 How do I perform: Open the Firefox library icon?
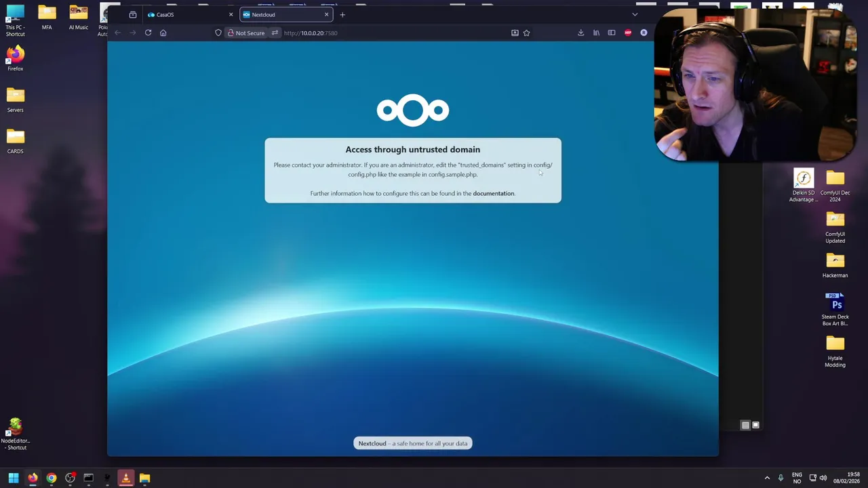pos(596,33)
